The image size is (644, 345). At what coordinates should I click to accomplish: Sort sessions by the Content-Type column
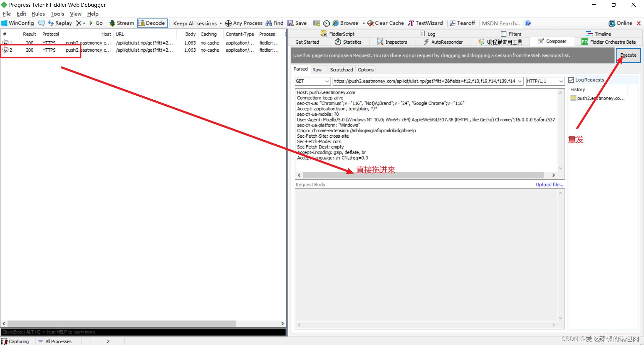click(240, 34)
